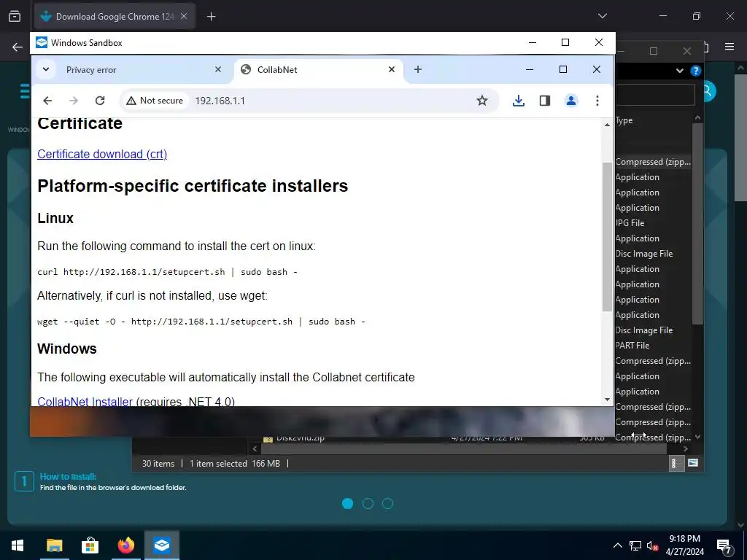Open Chrome profile avatar
Screen dimensions: 747x560
point(570,101)
